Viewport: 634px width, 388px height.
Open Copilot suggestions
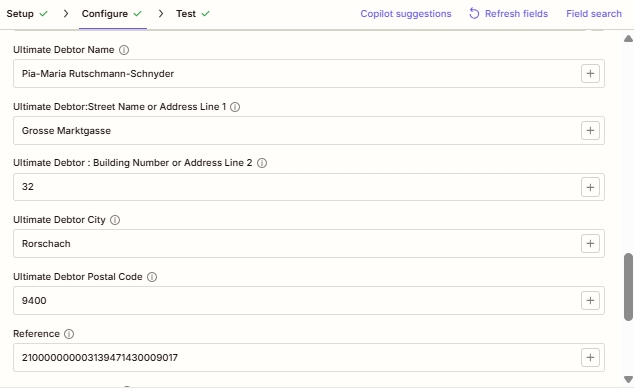(x=406, y=14)
